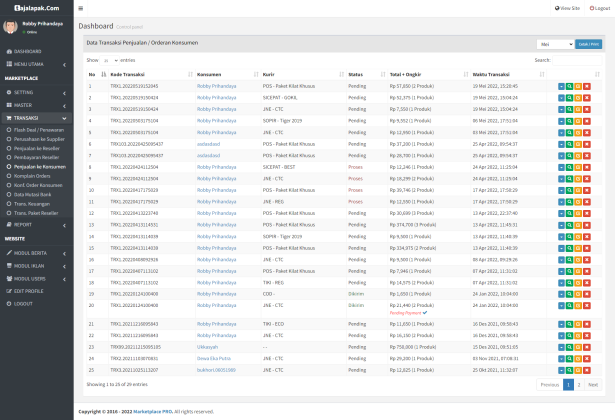Open Edit Profile in the sidebar
This screenshot has height=420, width=615.
tap(28, 290)
